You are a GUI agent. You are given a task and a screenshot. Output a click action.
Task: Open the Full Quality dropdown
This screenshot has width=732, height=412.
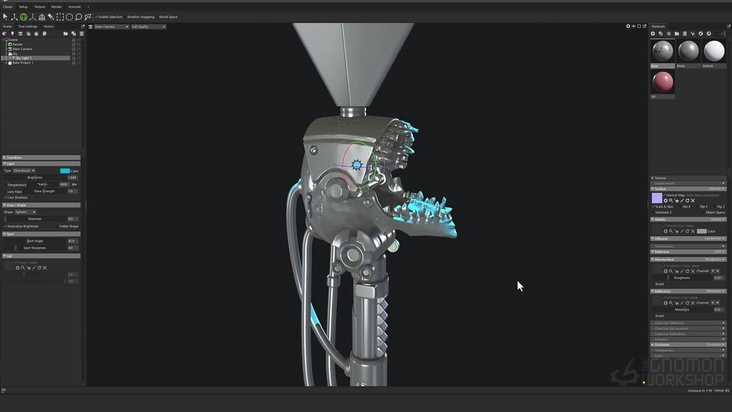(148, 27)
